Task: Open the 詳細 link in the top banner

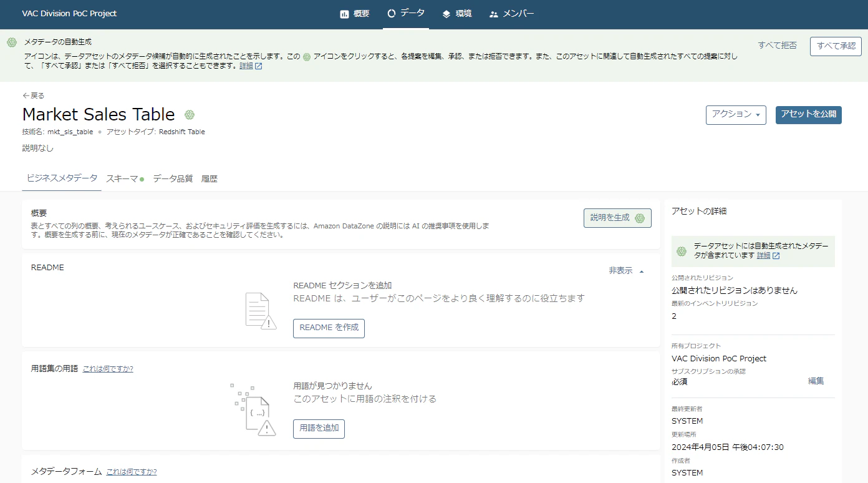Action: coord(246,66)
